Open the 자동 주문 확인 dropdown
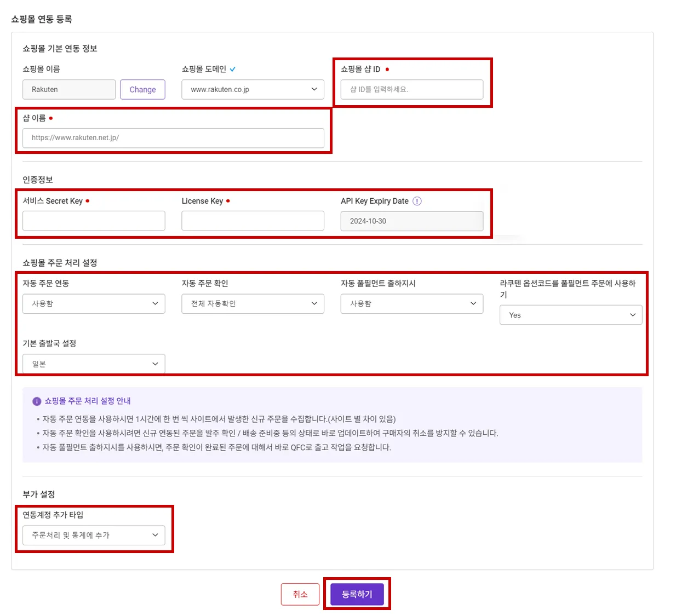 (253, 303)
